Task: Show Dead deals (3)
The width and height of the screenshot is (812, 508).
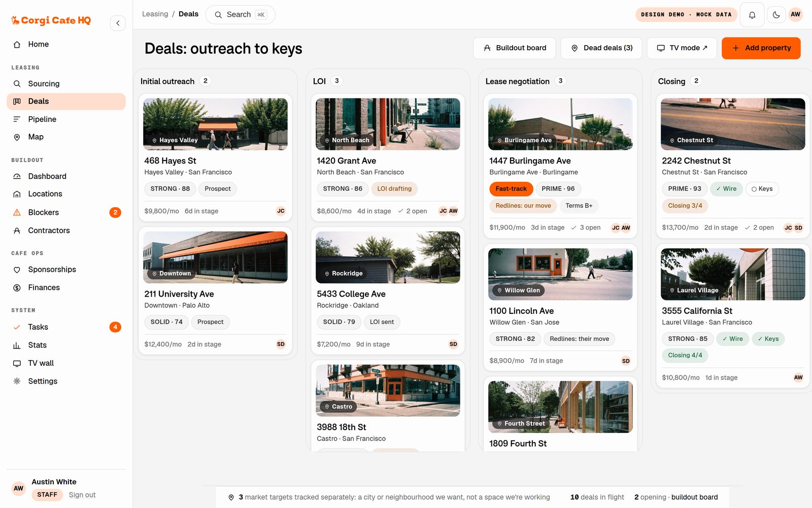Action: click(601, 48)
